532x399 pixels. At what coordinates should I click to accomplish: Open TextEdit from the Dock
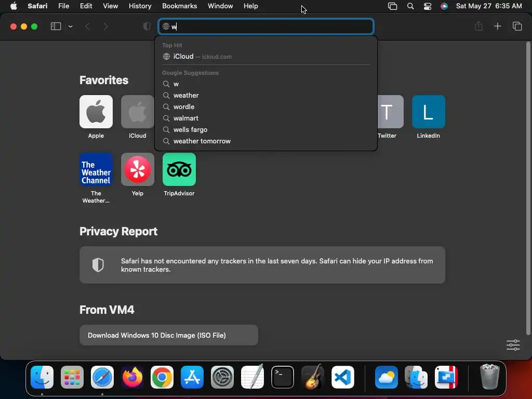[x=252, y=377]
